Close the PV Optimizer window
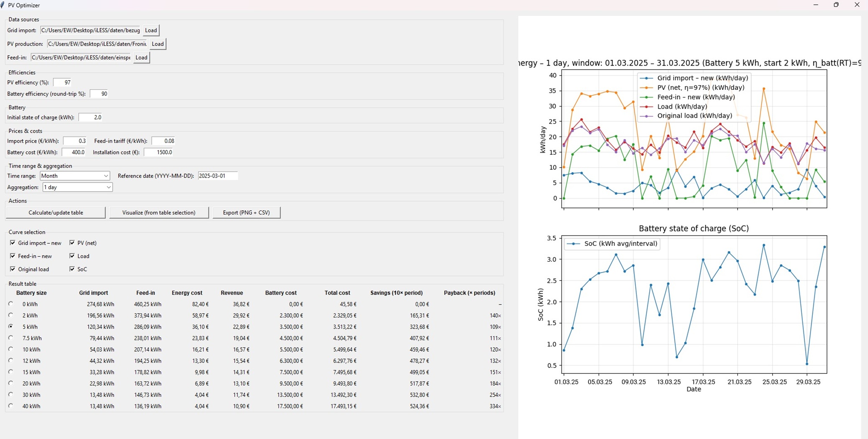This screenshot has height=439, width=868. point(857,5)
